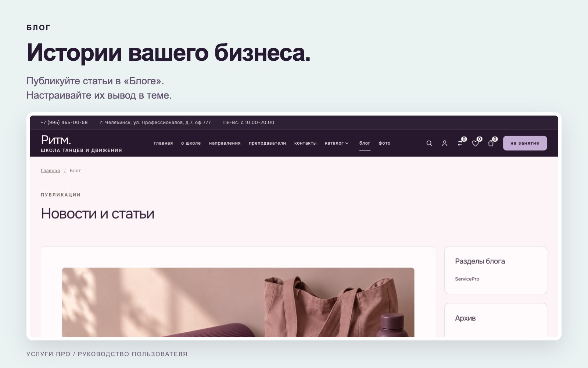Click the «на занятие» button
This screenshot has width=588, height=368.
tap(525, 143)
